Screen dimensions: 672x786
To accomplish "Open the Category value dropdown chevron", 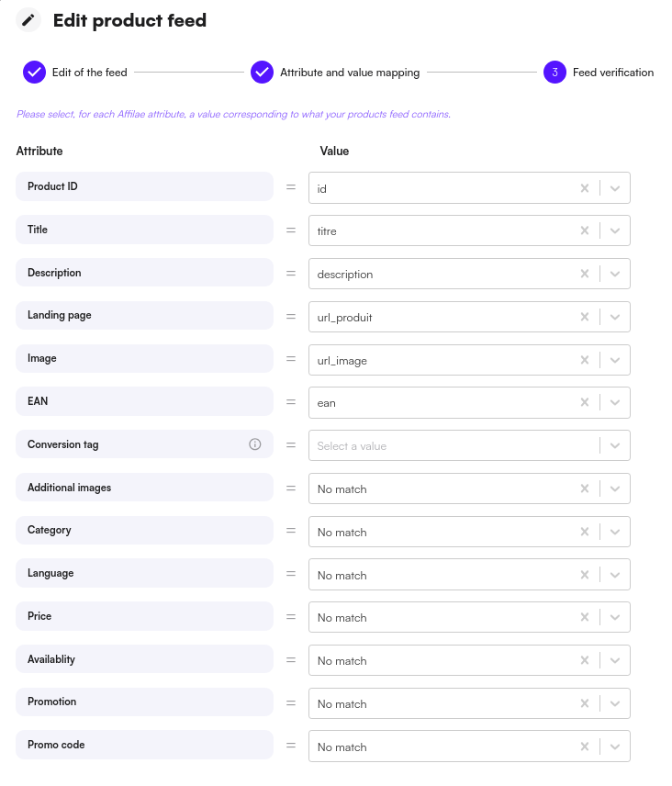I will click(x=615, y=532).
